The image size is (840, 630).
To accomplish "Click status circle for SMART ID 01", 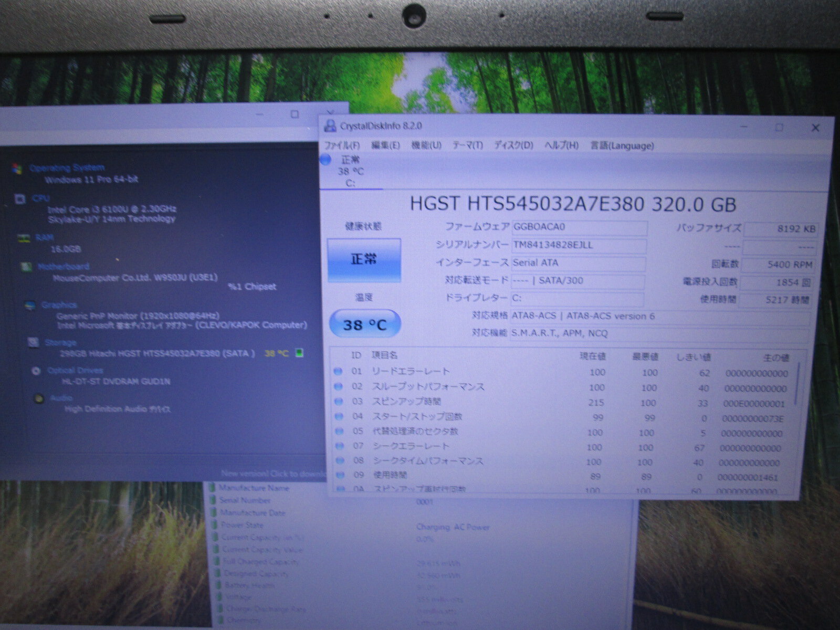I will click(x=339, y=372).
